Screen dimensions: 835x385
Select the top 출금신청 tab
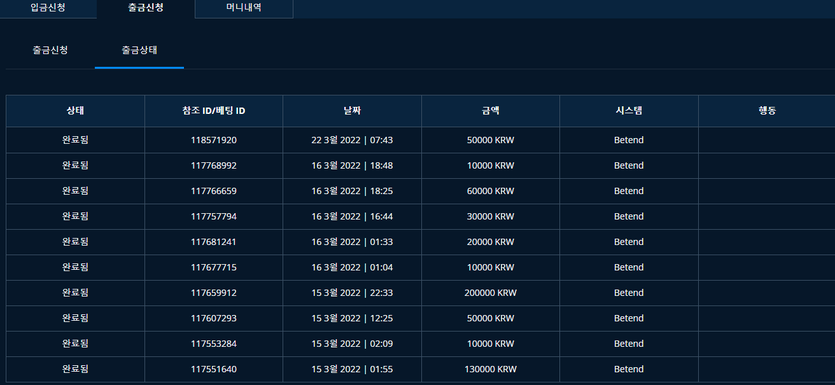click(146, 9)
